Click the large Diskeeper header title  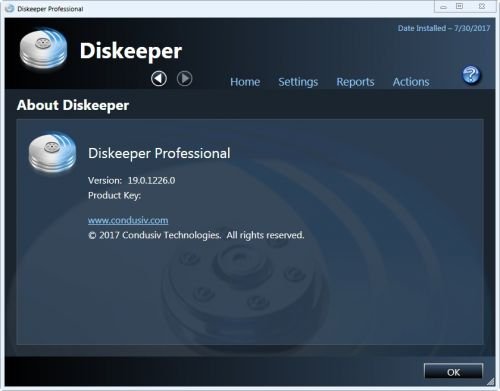tap(131, 51)
